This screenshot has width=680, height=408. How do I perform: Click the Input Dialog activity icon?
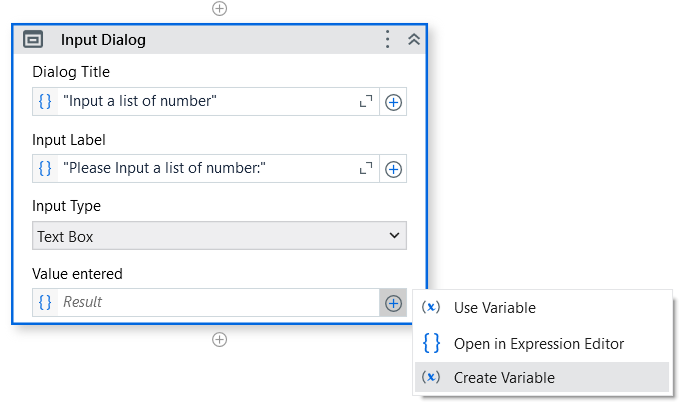(33, 39)
